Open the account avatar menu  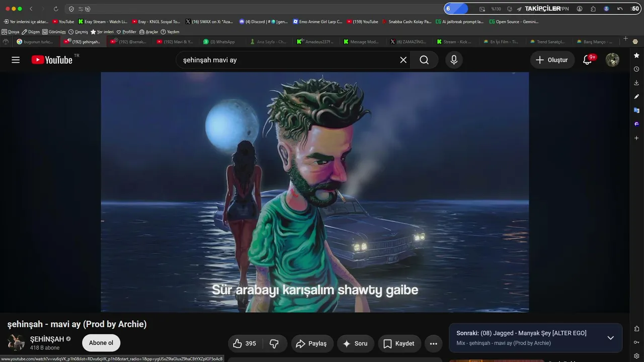(612, 60)
